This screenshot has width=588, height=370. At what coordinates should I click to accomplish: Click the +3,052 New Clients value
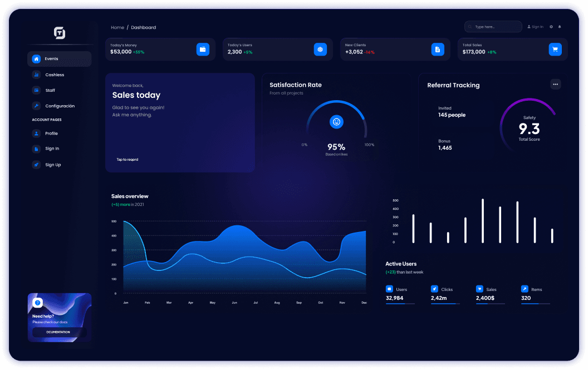[x=354, y=52]
